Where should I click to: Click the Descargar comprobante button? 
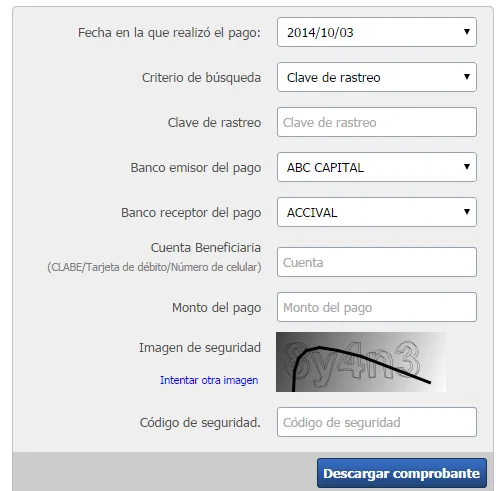[x=402, y=473]
